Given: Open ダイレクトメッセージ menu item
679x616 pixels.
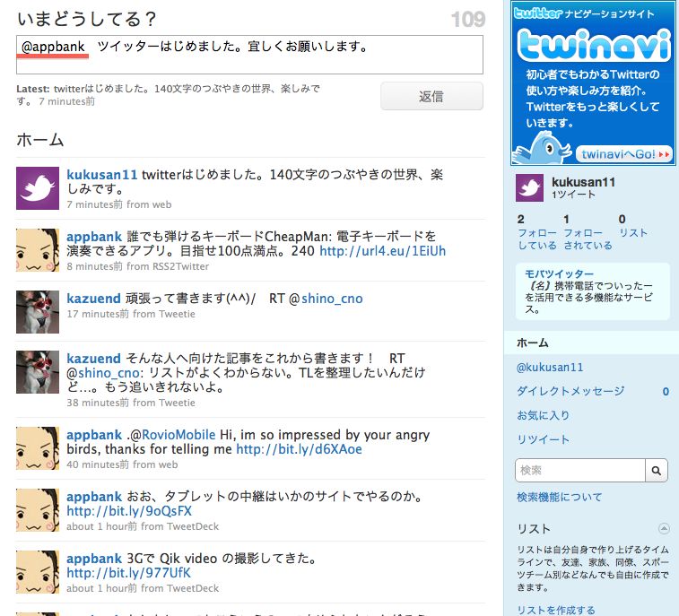Looking at the screenshot, I should (x=570, y=391).
